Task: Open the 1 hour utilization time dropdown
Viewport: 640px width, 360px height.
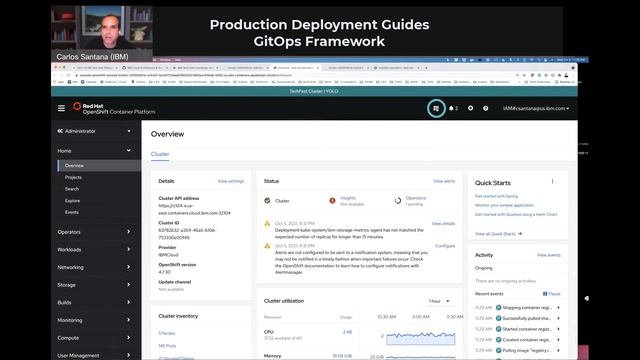Action: coord(439,301)
